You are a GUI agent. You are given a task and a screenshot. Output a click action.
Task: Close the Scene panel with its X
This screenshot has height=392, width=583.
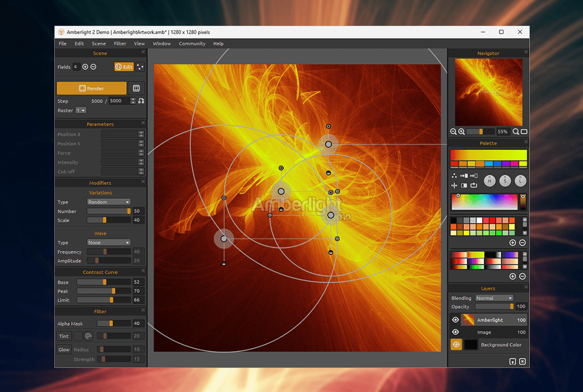(143, 52)
